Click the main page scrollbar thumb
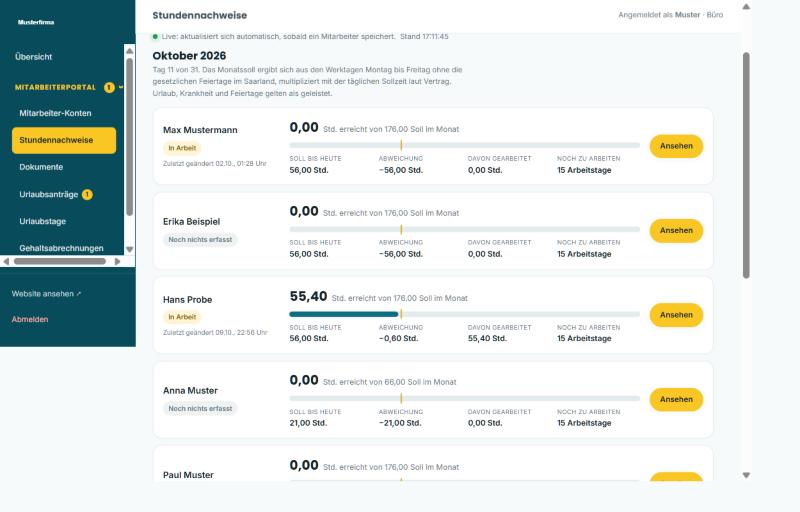800x512 pixels. point(746,165)
